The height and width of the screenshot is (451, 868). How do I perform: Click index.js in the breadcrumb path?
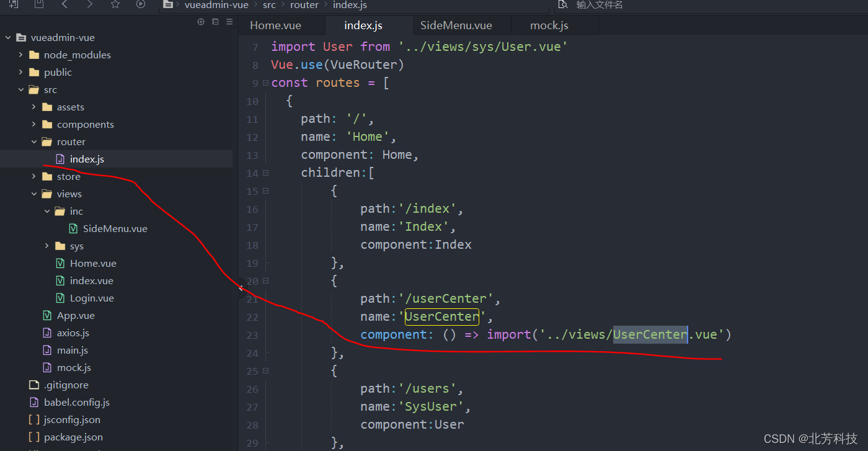click(350, 5)
